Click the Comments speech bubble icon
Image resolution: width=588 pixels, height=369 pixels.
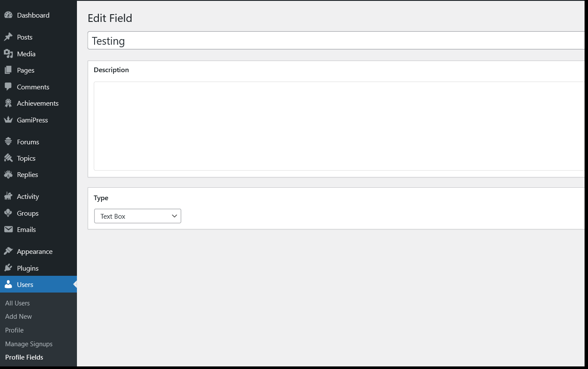[x=8, y=87]
